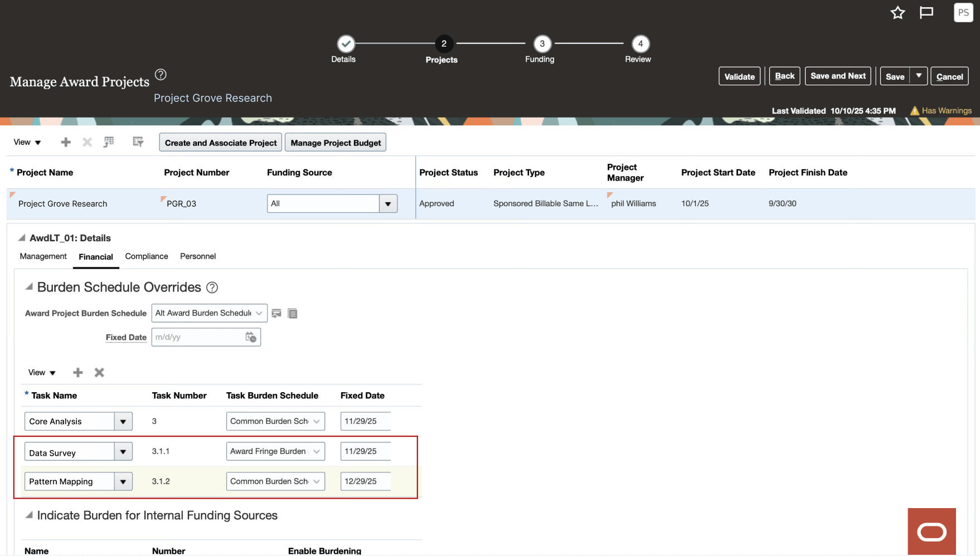Open the Core Analysis task name dropdown

click(123, 421)
